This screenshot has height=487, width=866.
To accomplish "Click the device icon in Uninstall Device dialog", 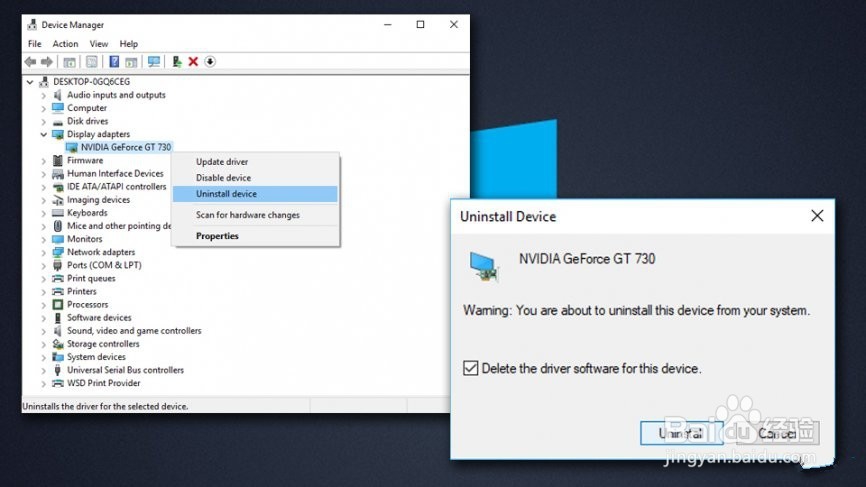I will 484,267.
